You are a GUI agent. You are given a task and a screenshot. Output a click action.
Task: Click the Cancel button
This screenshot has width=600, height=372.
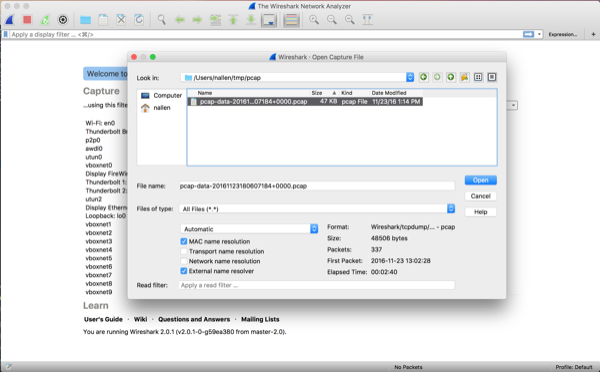point(481,196)
